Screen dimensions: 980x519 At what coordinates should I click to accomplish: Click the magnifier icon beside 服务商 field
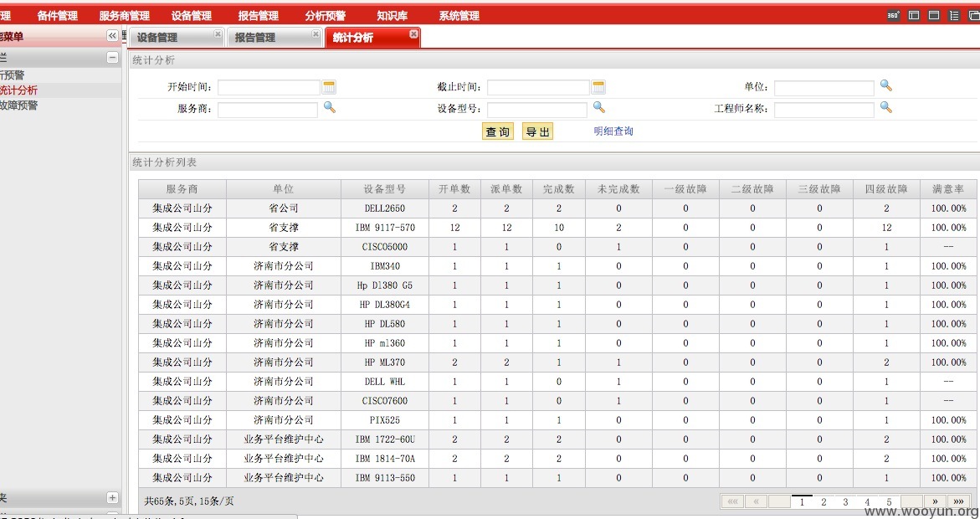pos(330,107)
